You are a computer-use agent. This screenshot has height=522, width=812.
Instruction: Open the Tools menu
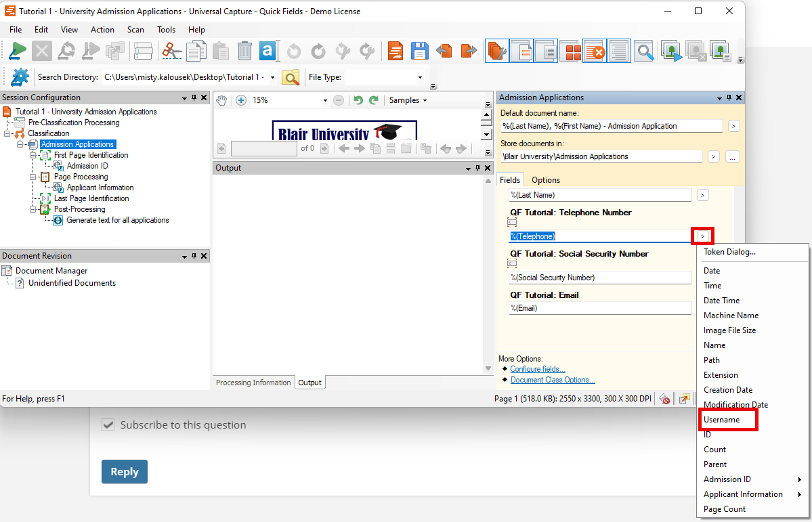click(166, 30)
